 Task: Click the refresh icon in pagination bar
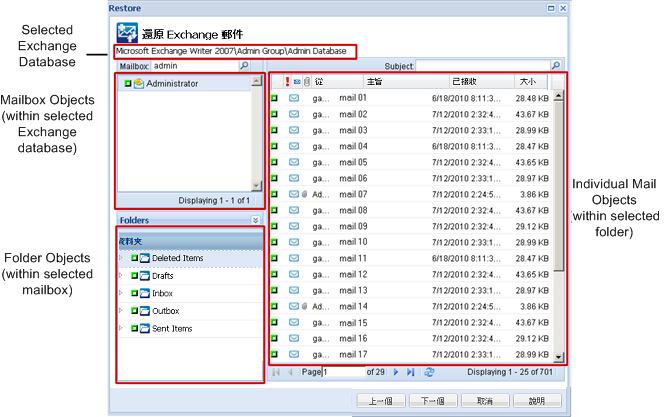pyautogui.click(x=429, y=372)
